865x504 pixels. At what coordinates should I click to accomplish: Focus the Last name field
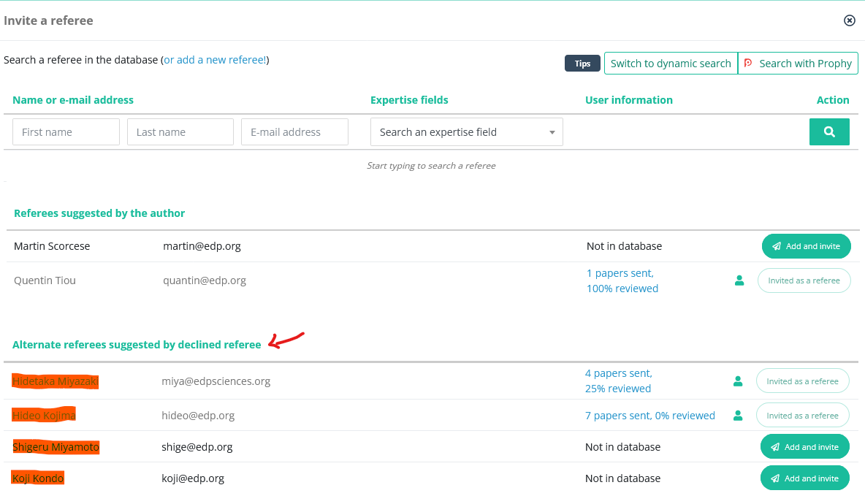180,131
